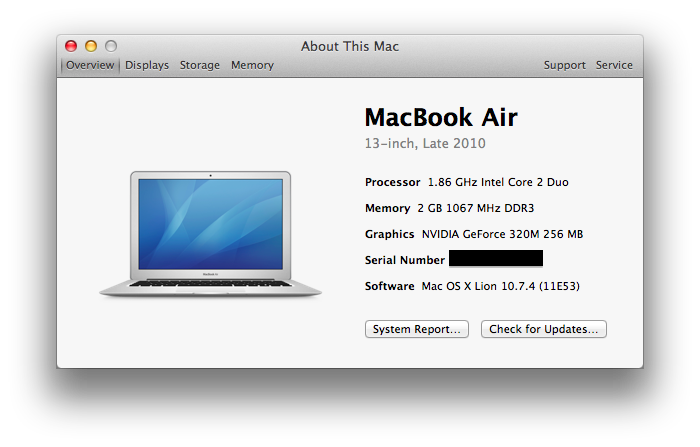Click the Processor label
700x447 pixels.
click(392, 182)
